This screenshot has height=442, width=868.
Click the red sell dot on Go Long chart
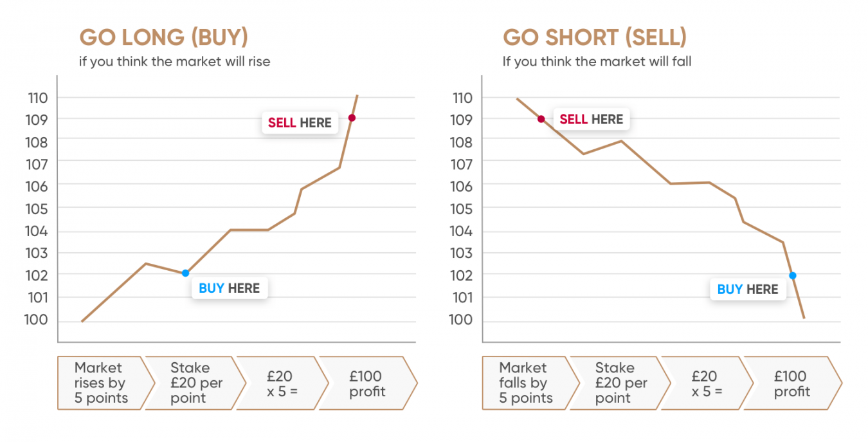352,118
